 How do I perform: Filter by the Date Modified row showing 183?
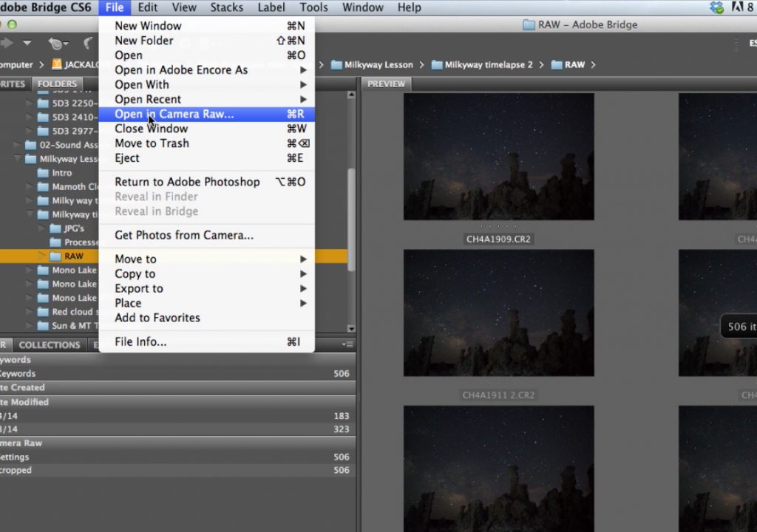click(177, 416)
